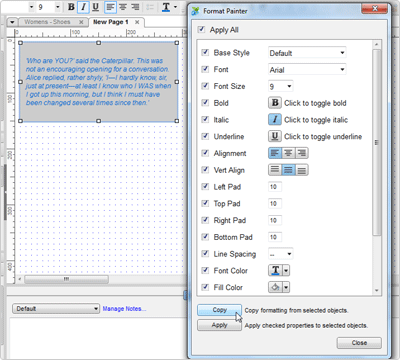Set Alignment to left in Format Painter

[x=275, y=153]
